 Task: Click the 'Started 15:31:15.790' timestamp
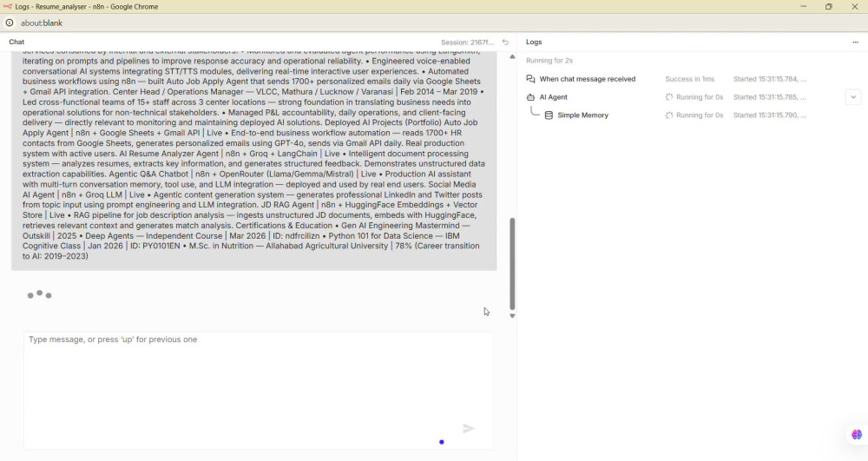[x=769, y=115]
